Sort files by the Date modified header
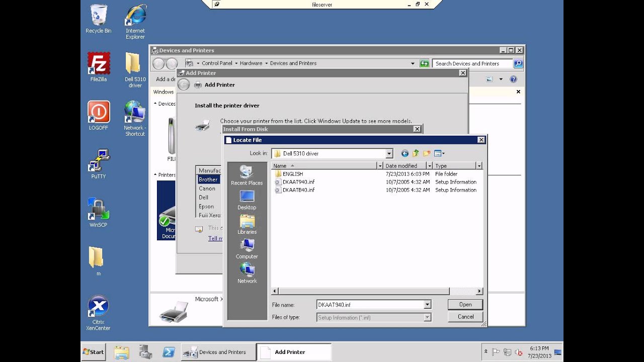644x362 pixels. pyautogui.click(x=405, y=165)
